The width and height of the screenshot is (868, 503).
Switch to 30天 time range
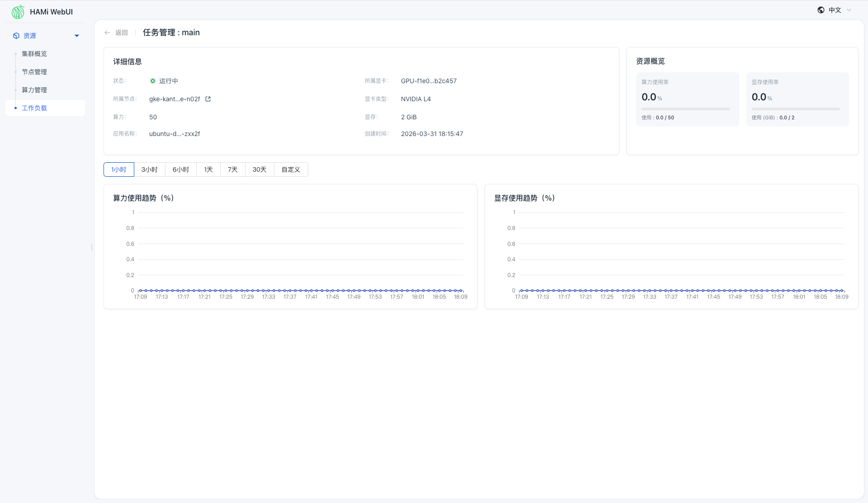[259, 169]
